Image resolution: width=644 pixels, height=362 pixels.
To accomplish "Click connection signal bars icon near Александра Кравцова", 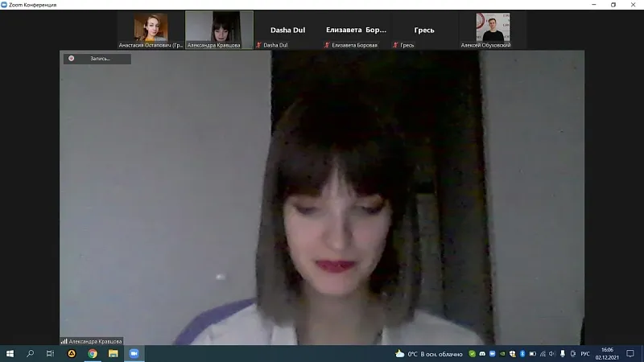I will (x=64, y=341).
